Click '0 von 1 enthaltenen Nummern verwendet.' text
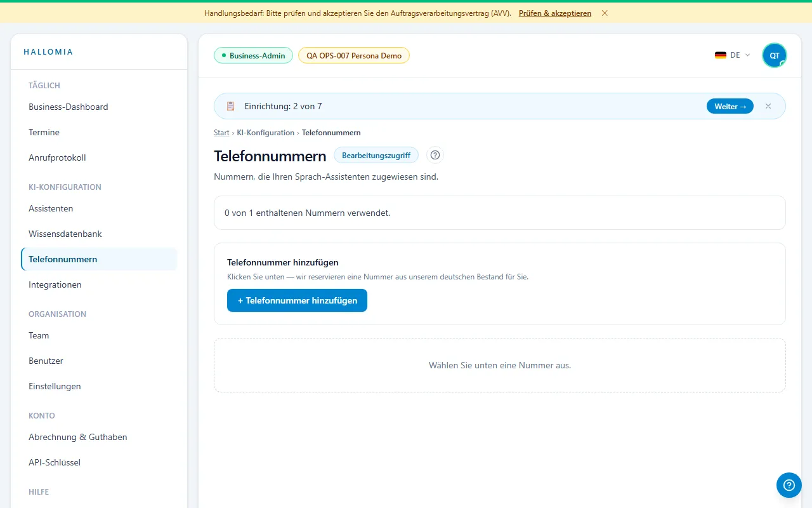 click(x=308, y=213)
